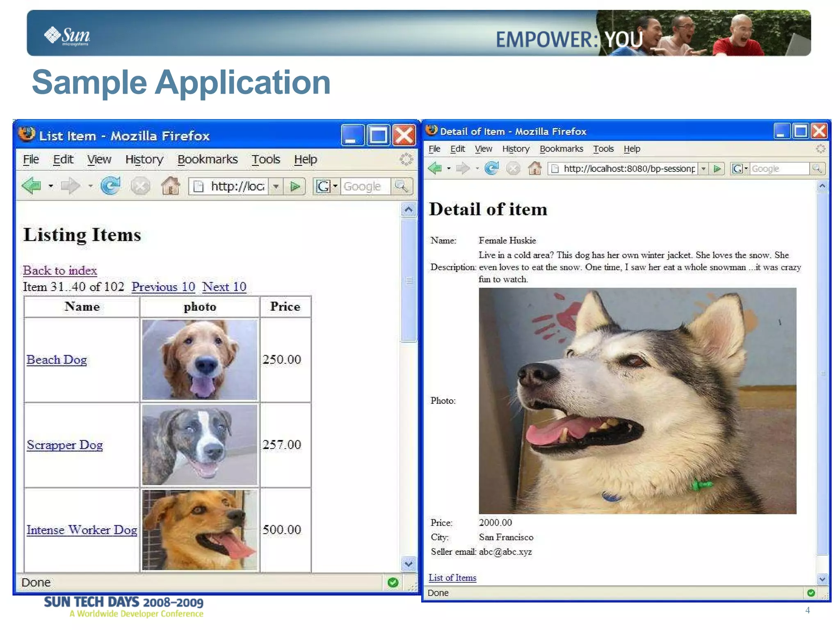Click scrollbar thumb in List Item window
The image size is (840, 630).
click(409, 280)
